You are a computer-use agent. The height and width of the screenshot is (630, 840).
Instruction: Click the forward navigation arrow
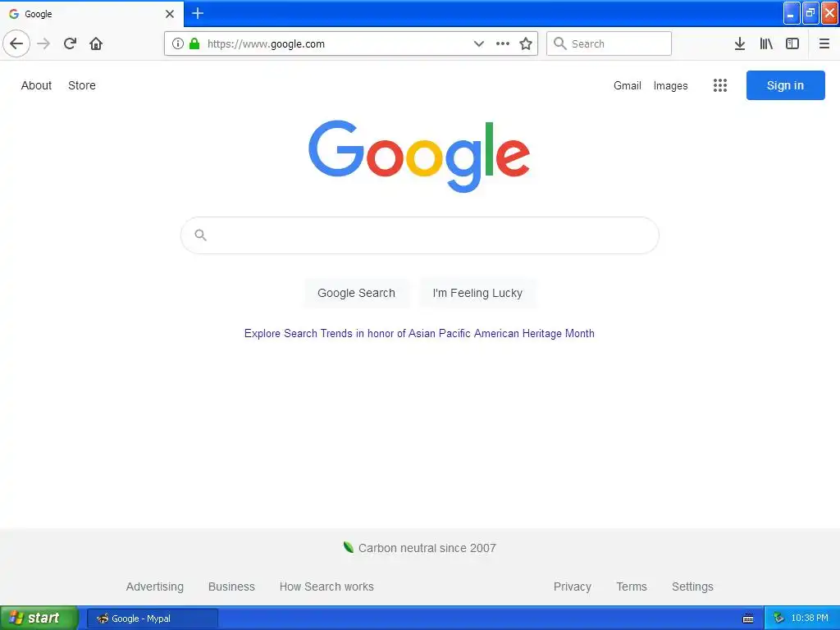coord(44,43)
